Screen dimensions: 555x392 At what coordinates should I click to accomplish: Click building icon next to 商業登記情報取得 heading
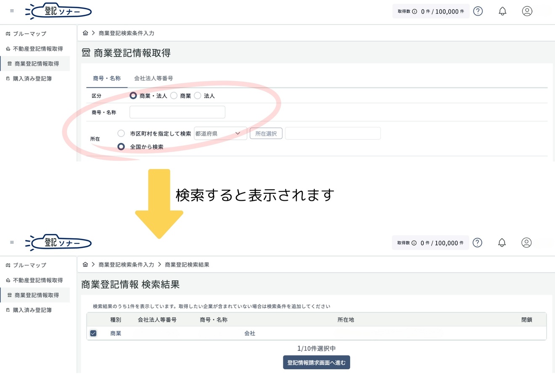click(x=86, y=53)
